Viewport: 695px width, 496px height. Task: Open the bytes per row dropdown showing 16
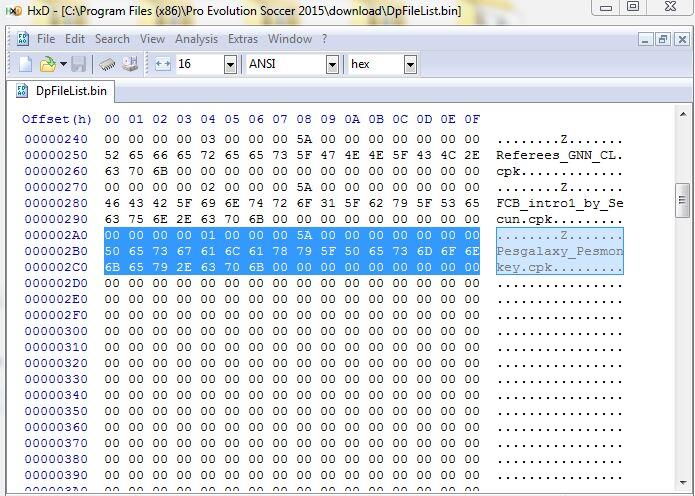coord(230,65)
